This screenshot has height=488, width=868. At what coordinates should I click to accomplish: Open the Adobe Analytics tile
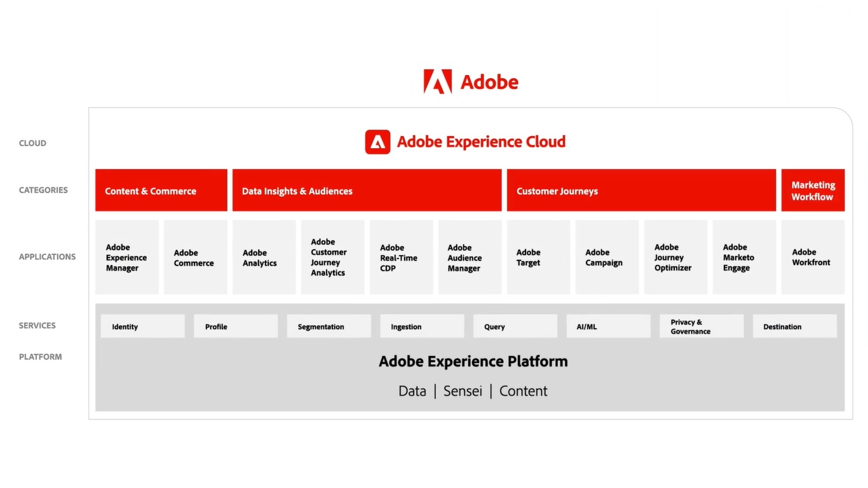[x=264, y=257]
